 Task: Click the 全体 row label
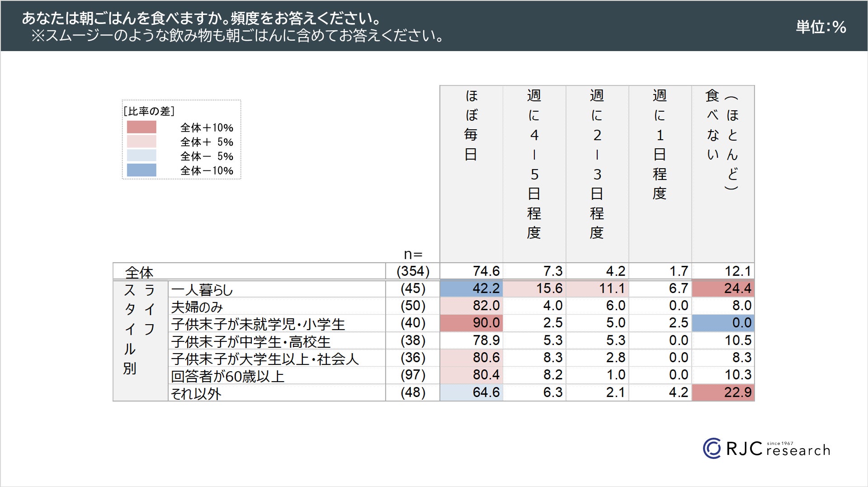coord(139,272)
